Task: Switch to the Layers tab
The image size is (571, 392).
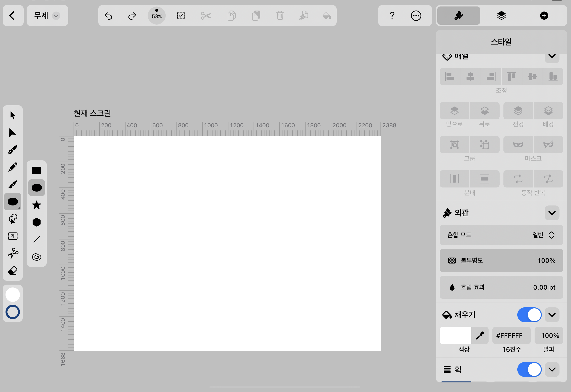Action: 501,16
